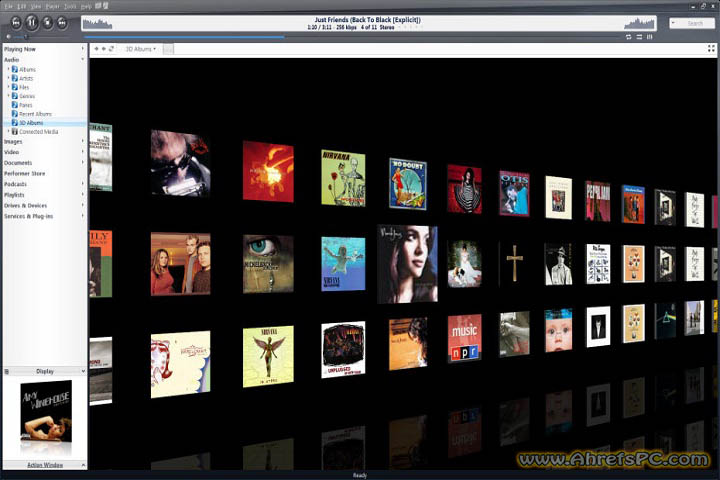The image size is (720, 480).
Task: Select Panes in the Audio tree
Action: (x=25, y=105)
